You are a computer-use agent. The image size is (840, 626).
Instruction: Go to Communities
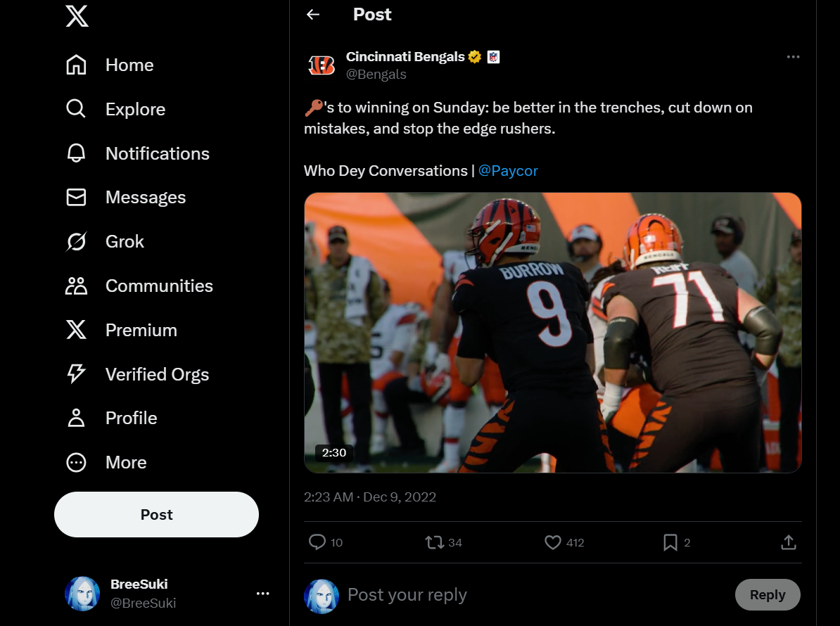139,286
